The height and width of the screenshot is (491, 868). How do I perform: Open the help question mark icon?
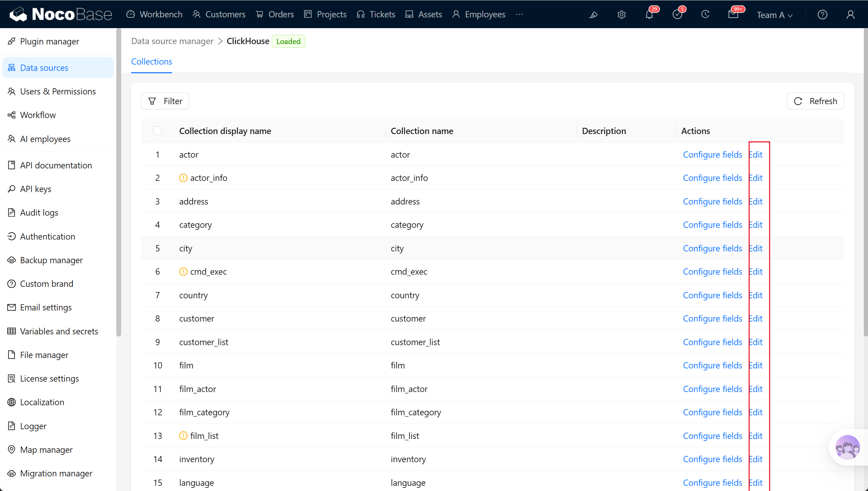pos(822,15)
